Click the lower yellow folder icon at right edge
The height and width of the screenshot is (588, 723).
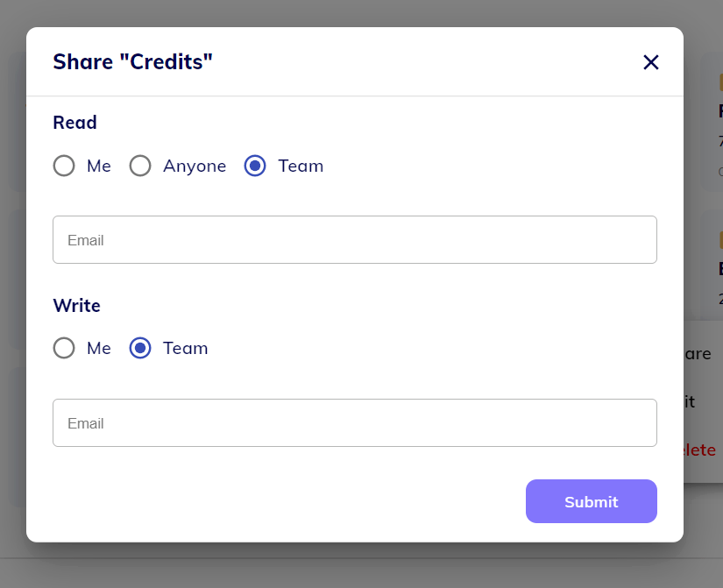[x=720, y=239]
